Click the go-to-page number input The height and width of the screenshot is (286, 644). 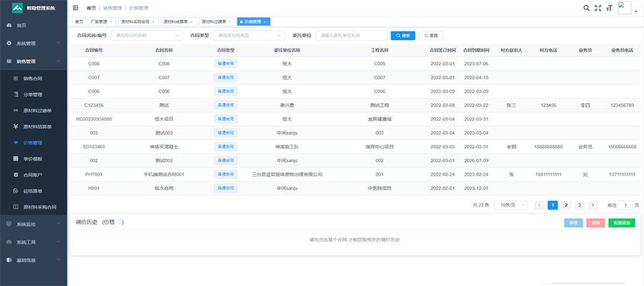pos(625,205)
